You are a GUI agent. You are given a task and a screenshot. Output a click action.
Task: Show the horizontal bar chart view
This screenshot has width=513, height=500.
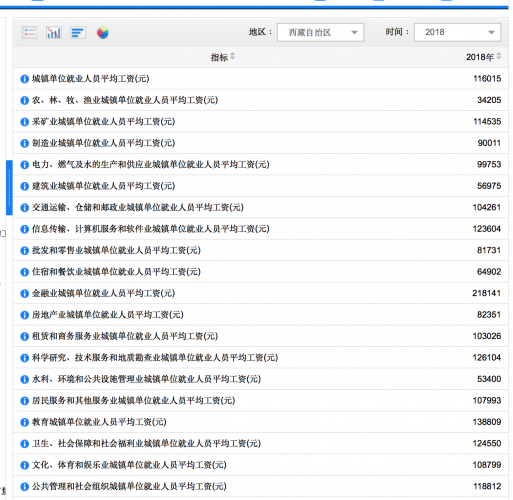point(78,32)
